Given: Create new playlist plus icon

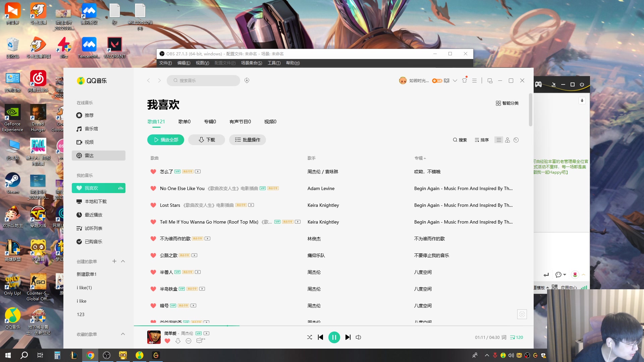Looking at the screenshot, I should point(114,261).
